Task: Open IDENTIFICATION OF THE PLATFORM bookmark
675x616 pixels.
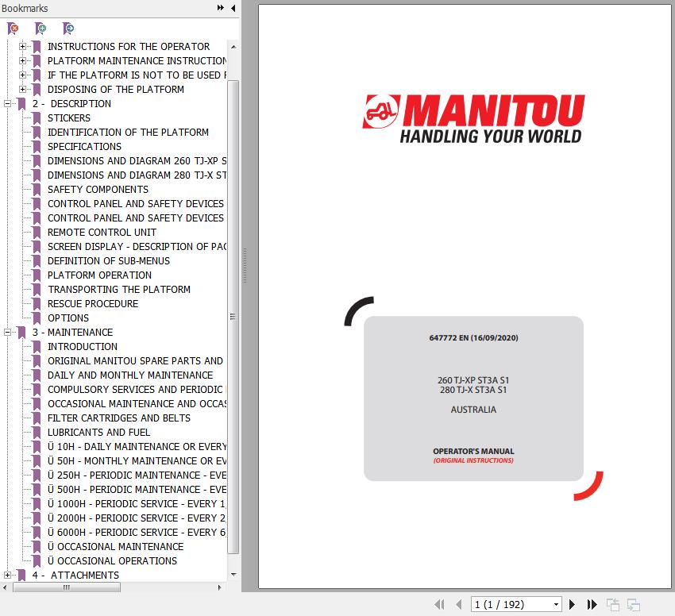Action: 128,132
